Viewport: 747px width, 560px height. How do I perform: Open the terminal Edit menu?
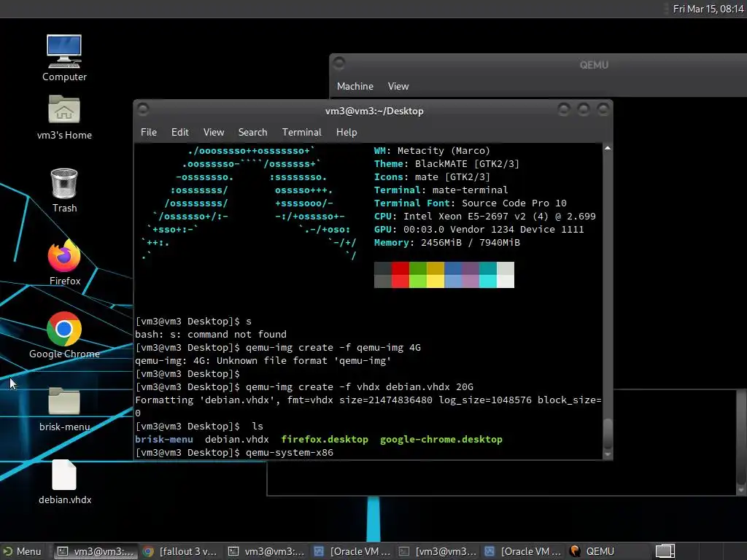tap(179, 133)
